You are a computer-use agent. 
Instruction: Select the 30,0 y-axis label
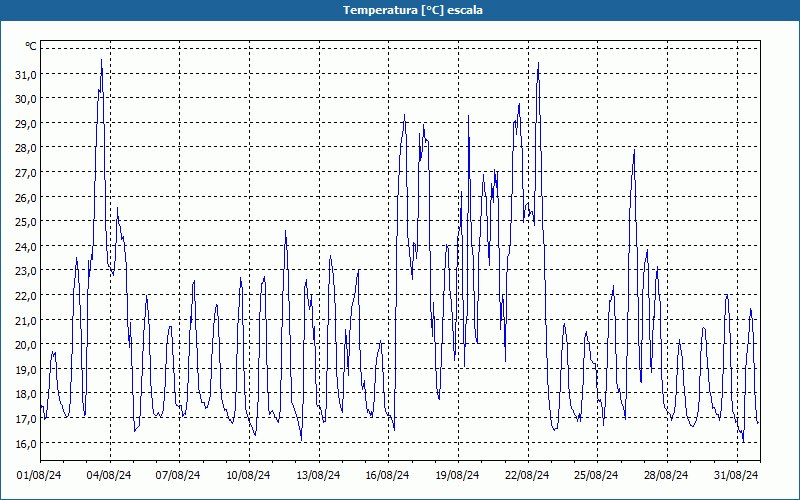[x=26, y=99]
